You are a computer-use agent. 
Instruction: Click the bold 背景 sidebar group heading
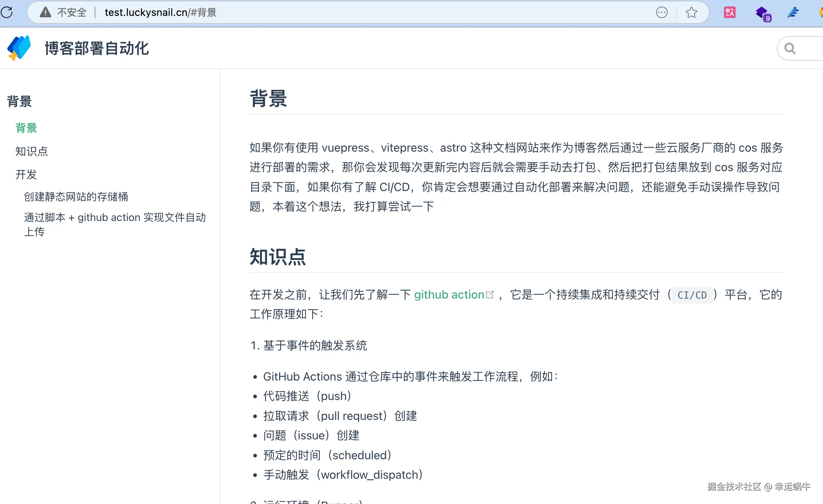pyautogui.click(x=20, y=101)
